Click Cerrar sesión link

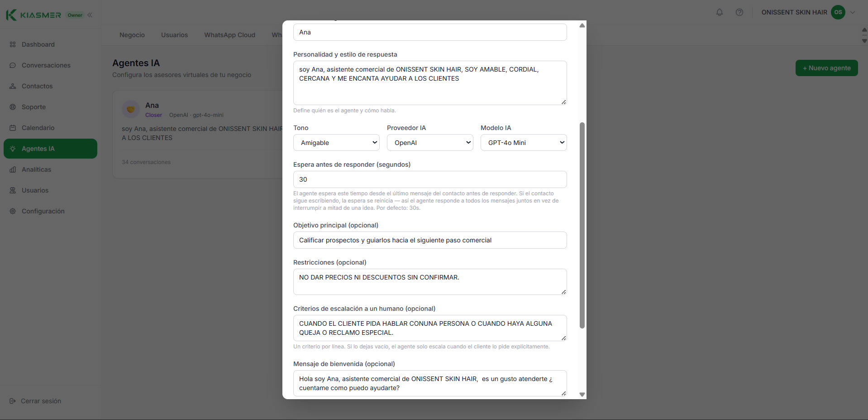tap(41, 401)
